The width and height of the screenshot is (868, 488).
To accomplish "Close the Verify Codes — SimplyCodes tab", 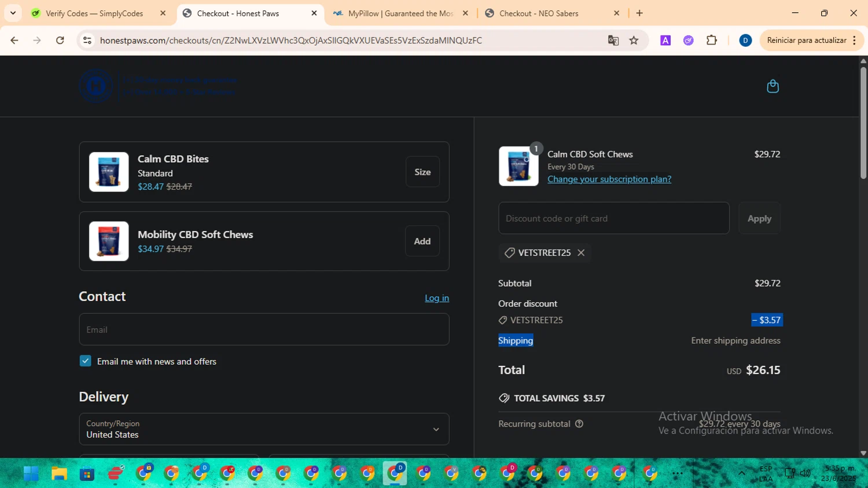I will pyautogui.click(x=163, y=13).
